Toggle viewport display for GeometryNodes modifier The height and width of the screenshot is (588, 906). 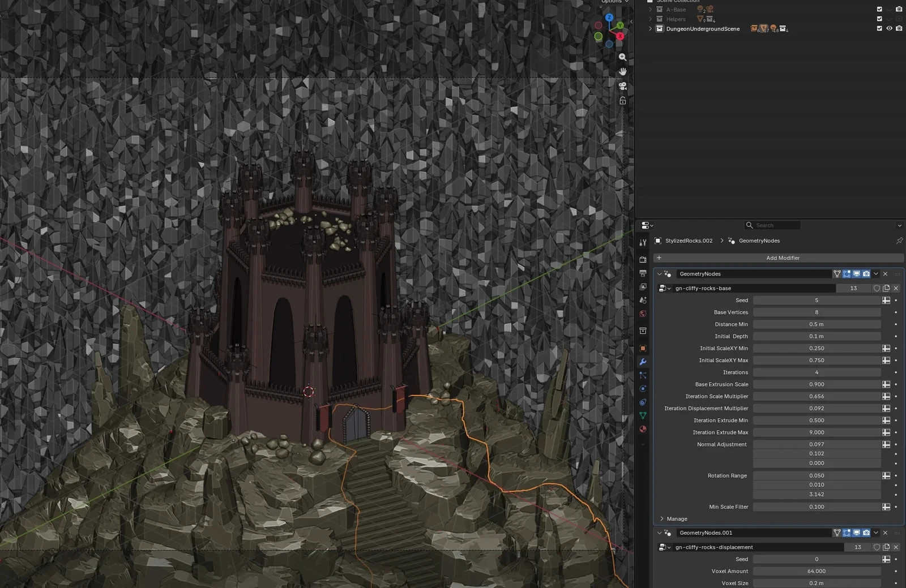click(x=856, y=274)
